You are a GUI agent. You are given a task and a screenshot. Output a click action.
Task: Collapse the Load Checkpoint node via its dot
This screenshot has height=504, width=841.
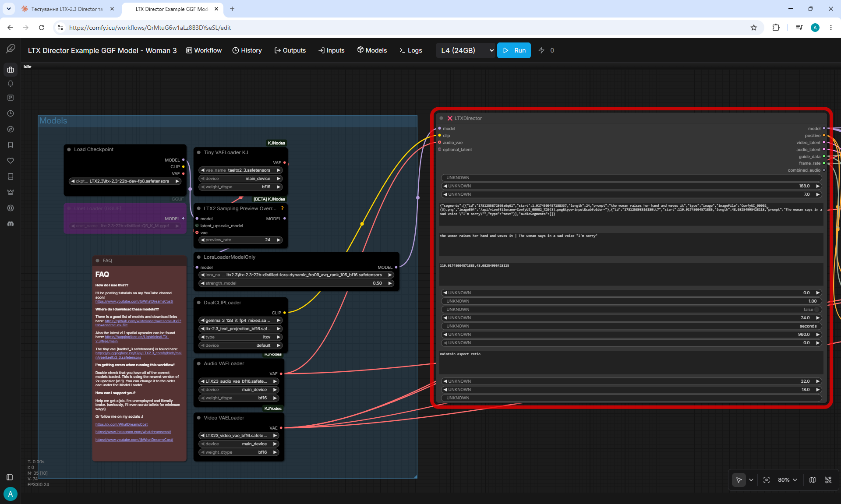69,149
